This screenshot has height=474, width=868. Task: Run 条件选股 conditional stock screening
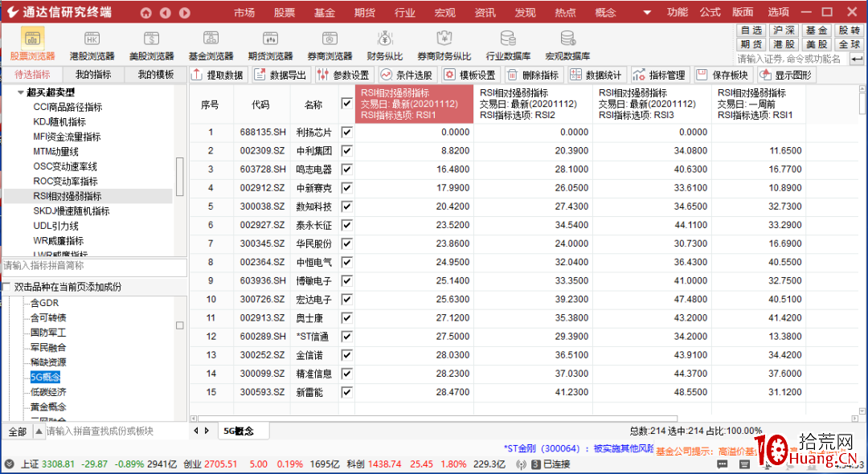(407, 76)
